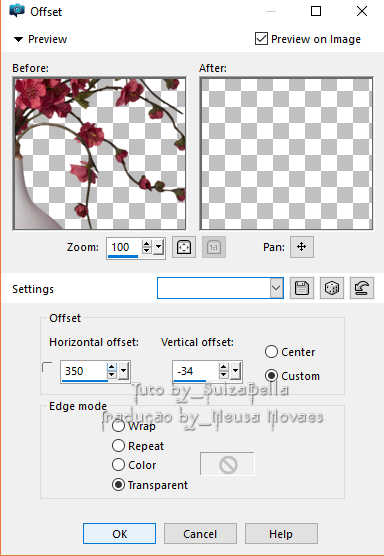Select the Custom radio button

click(x=271, y=376)
